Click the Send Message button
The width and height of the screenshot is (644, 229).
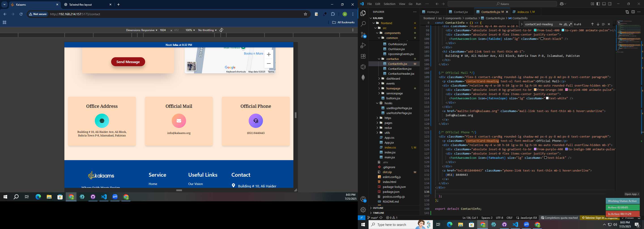point(128,62)
